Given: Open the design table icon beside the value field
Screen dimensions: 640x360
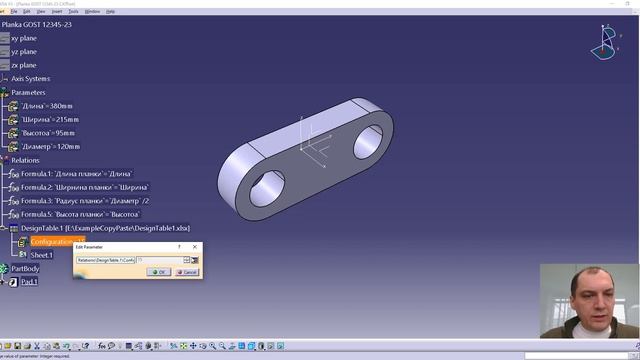Looking at the screenshot, I should pyautogui.click(x=195, y=260).
